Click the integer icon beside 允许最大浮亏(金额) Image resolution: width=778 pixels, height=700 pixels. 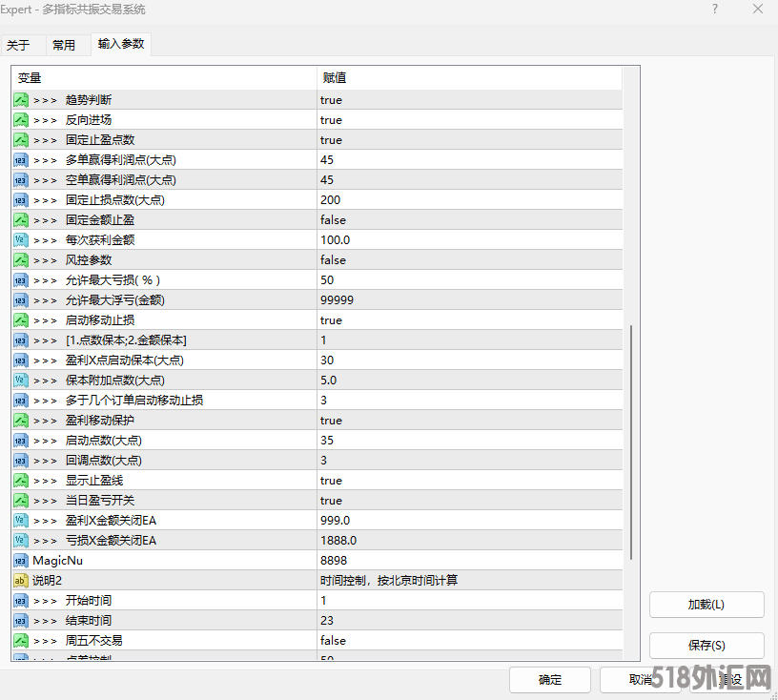21,300
